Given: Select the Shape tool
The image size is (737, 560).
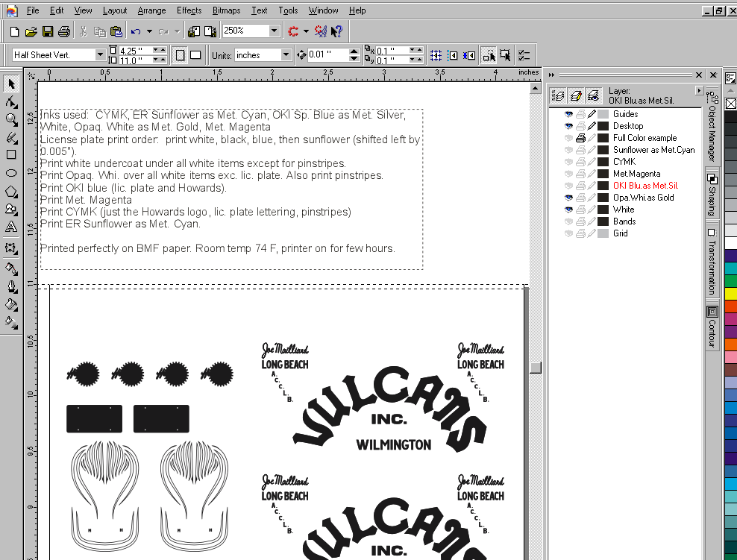Looking at the screenshot, I should [11, 102].
